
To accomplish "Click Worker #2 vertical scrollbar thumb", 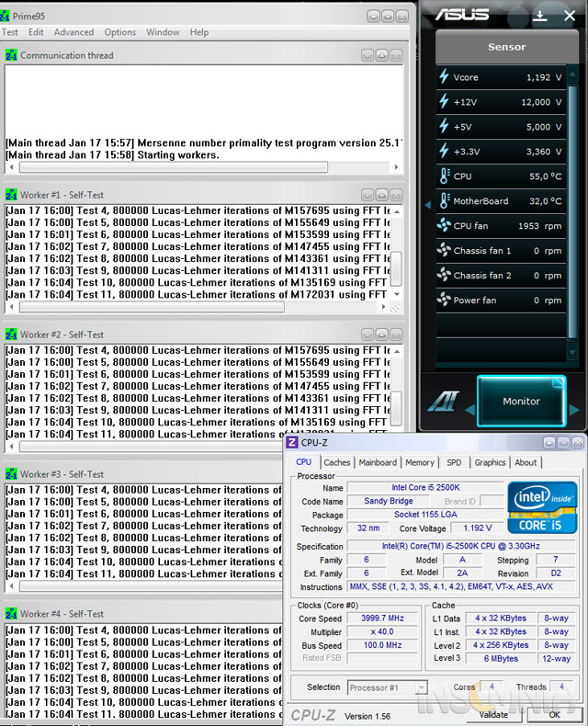I will [396, 408].
